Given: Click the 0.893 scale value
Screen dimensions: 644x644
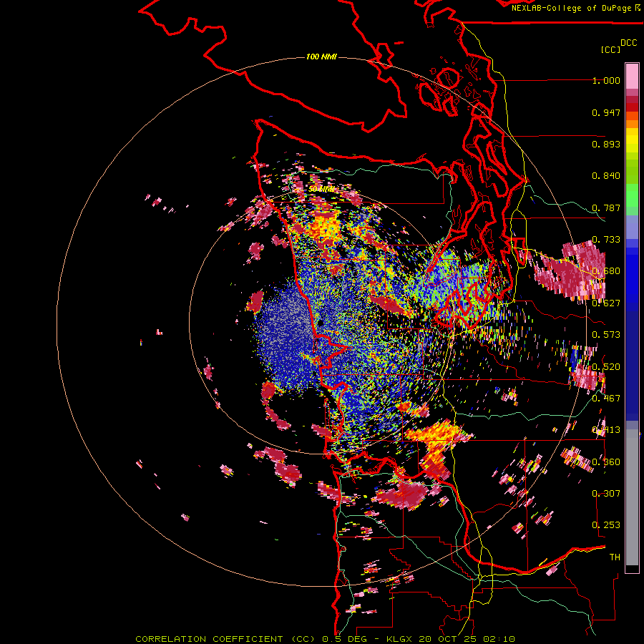Looking at the screenshot, I should click(606, 144).
